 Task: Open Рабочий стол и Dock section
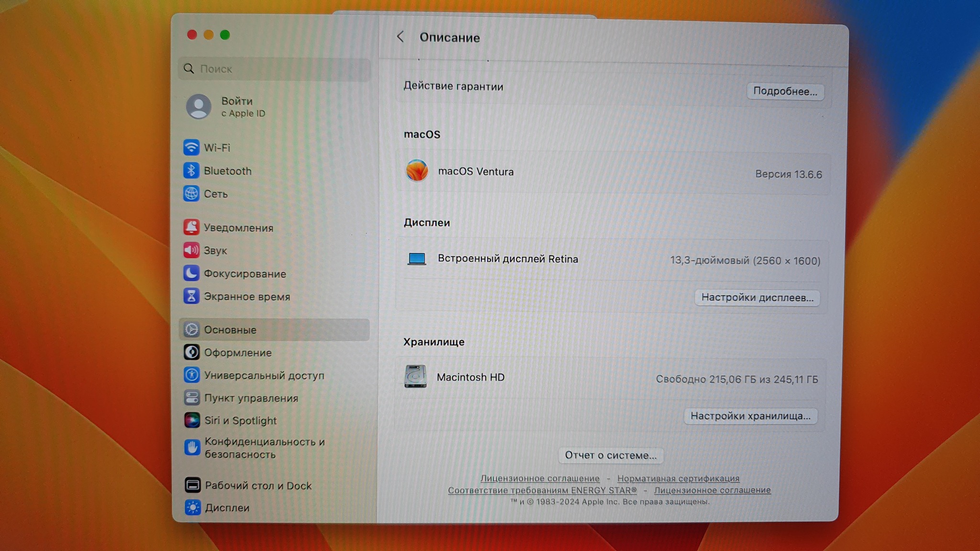(258, 485)
